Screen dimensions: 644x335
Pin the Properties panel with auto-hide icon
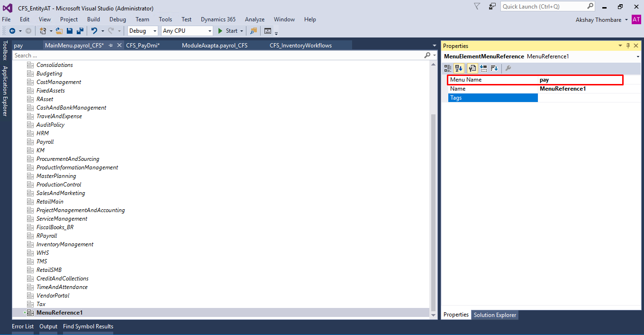coord(628,46)
